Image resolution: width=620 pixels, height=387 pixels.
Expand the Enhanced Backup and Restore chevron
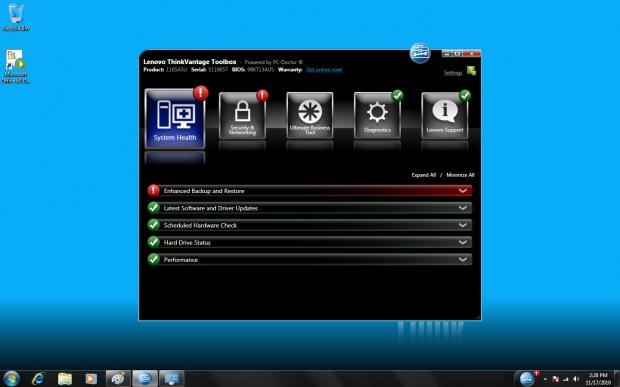click(463, 191)
